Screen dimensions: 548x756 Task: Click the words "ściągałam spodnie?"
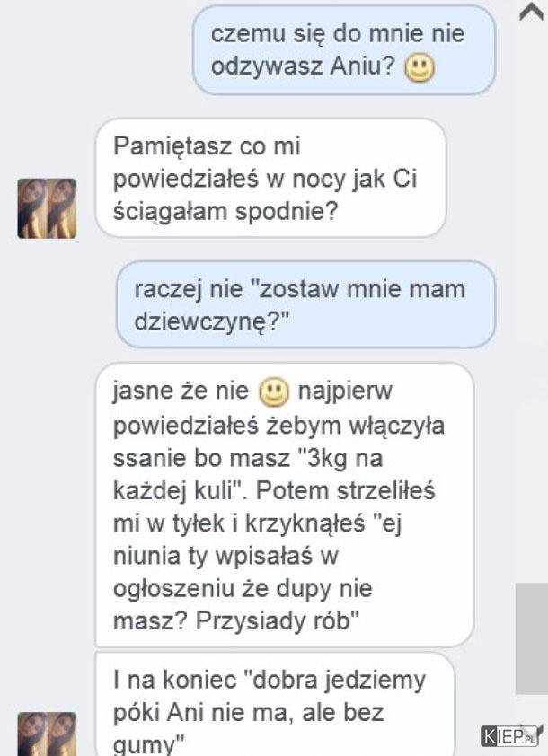[x=225, y=212]
